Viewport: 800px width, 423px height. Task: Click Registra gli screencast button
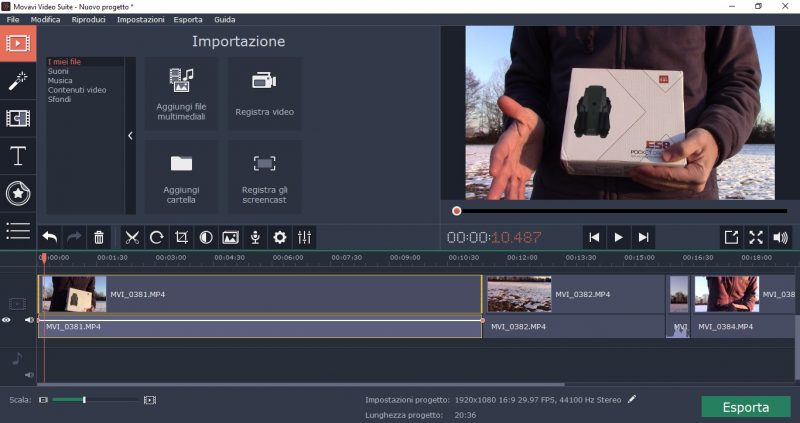(x=264, y=177)
